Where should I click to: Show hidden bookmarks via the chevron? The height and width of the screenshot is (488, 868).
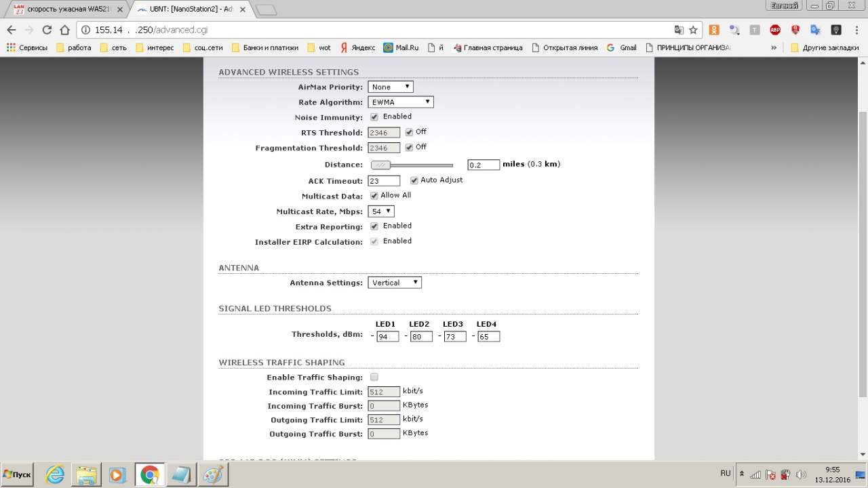pos(774,47)
